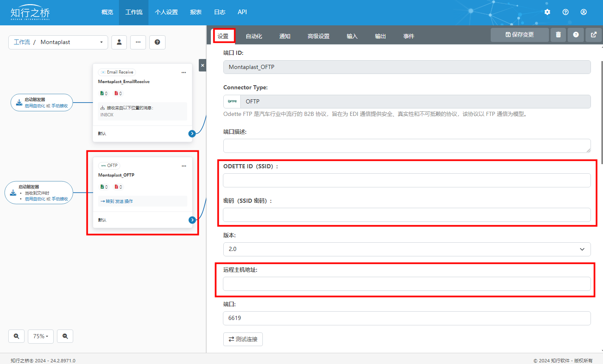Image resolution: width=603 pixels, height=364 pixels.
Task: Click the 测试连接 button
Action: [x=243, y=339]
